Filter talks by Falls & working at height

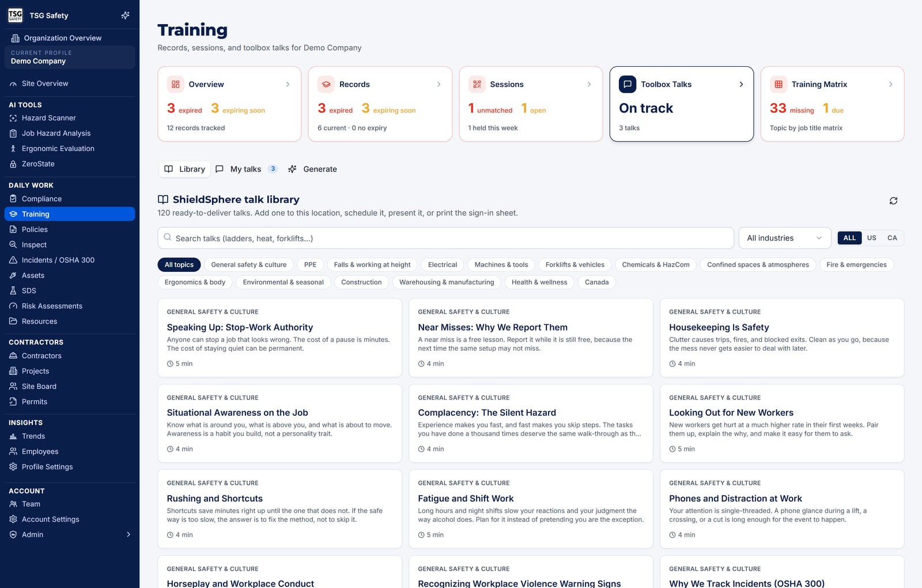click(x=372, y=265)
